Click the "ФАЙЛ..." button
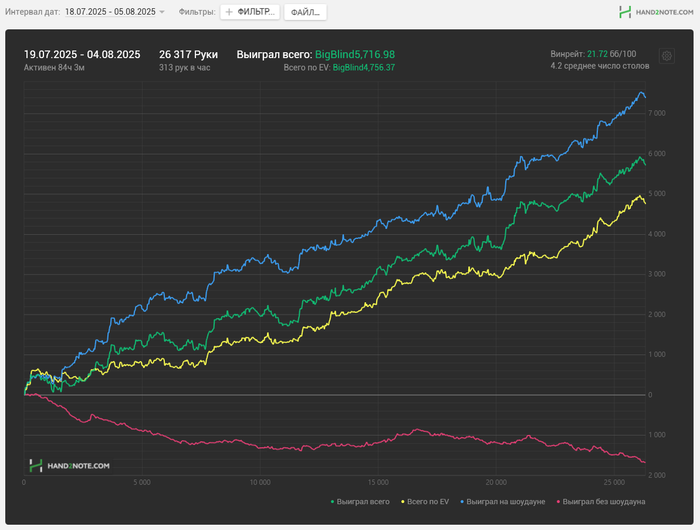 click(305, 12)
